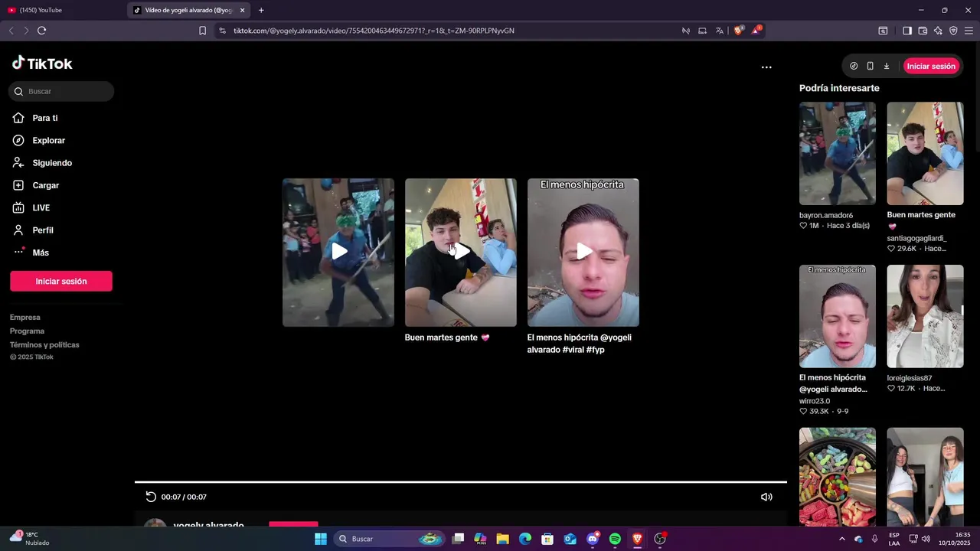This screenshot has height=551, width=980.
Task: Play the piñata video in center
Action: coord(338,253)
